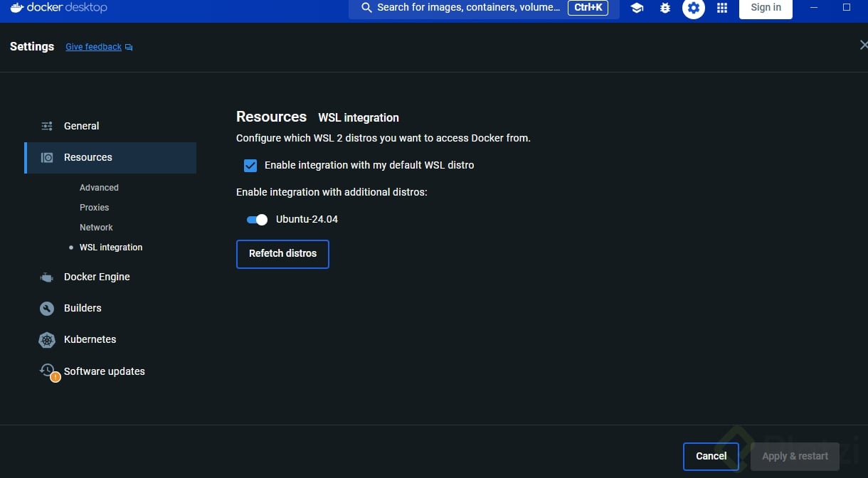The height and width of the screenshot is (478, 868).
Task: Open the Advanced resources subsection
Action: (99, 188)
